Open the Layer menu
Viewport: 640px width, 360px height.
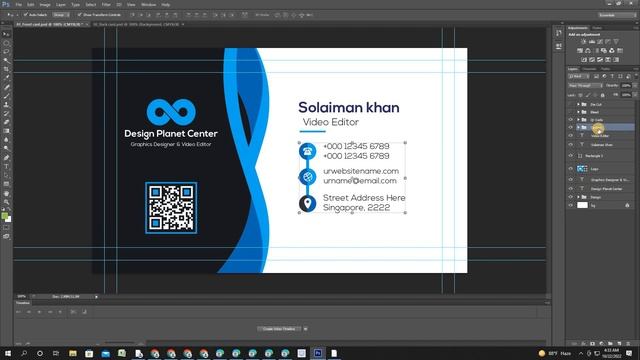(61, 4)
